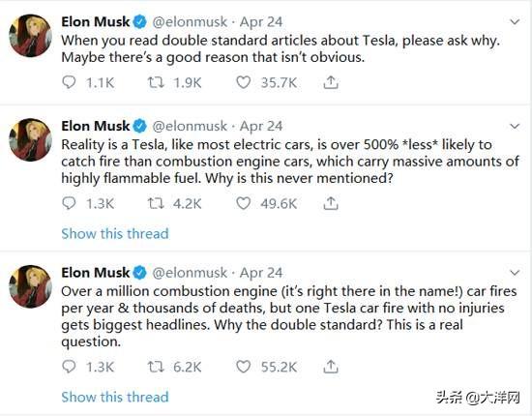Open the third tweet's dropdown chevron
Viewport: 532px width, 416px height.
[515, 273]
